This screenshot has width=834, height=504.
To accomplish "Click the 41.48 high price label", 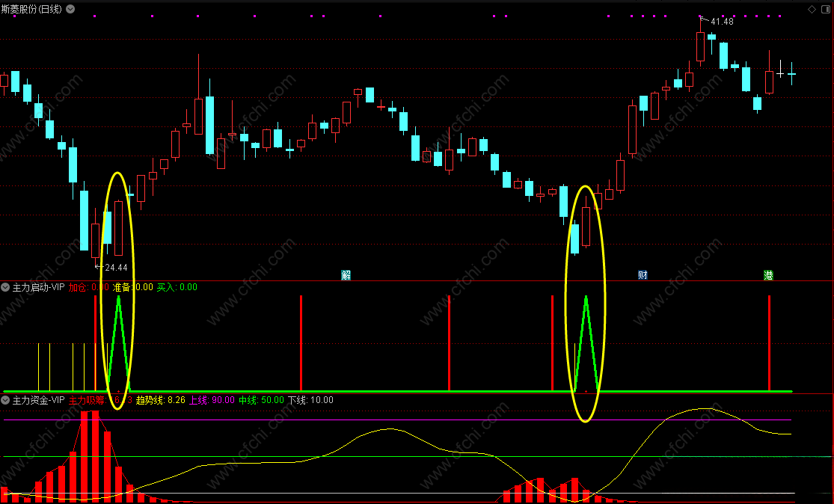I will pyautogui.click(x=722, y=22).
